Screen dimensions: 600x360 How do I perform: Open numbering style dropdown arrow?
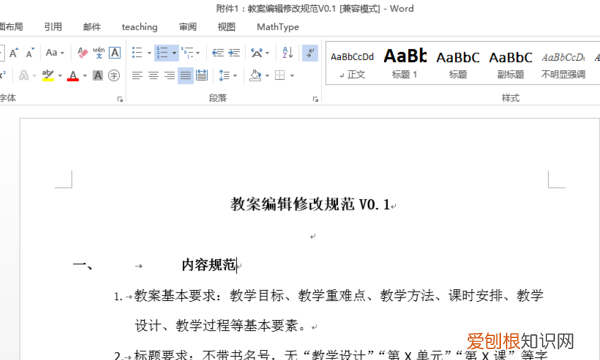click(174, 53)
